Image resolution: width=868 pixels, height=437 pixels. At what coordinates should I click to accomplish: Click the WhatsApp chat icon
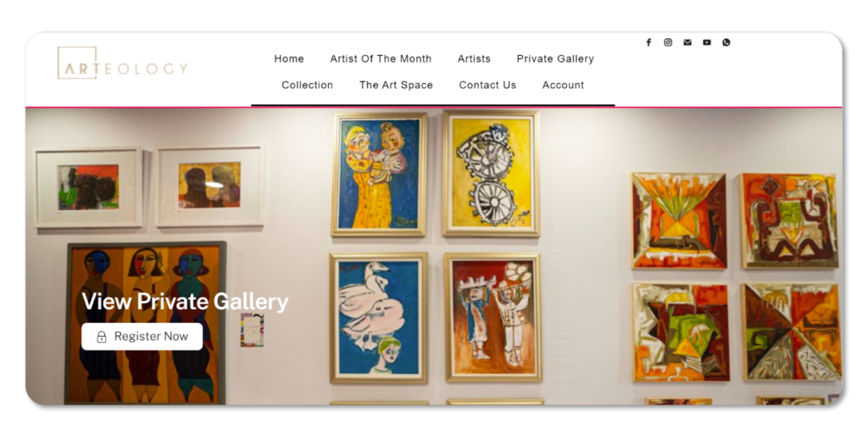pyautogui.click(x=726, y=42)
